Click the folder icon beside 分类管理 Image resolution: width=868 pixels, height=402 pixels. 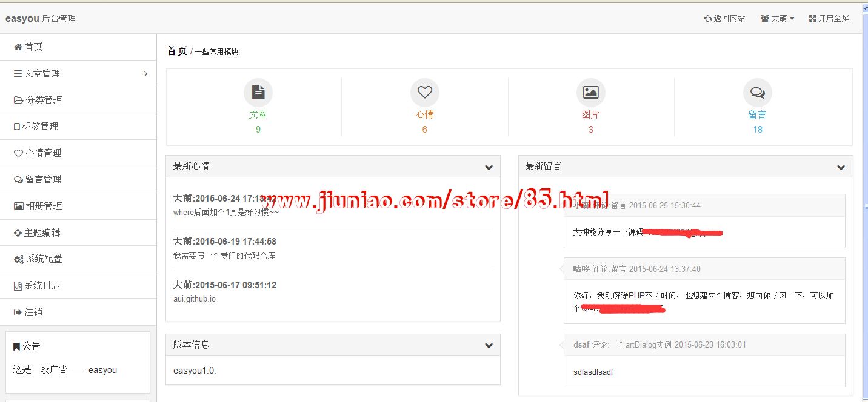pyautogui.click(x=18, y=100)
